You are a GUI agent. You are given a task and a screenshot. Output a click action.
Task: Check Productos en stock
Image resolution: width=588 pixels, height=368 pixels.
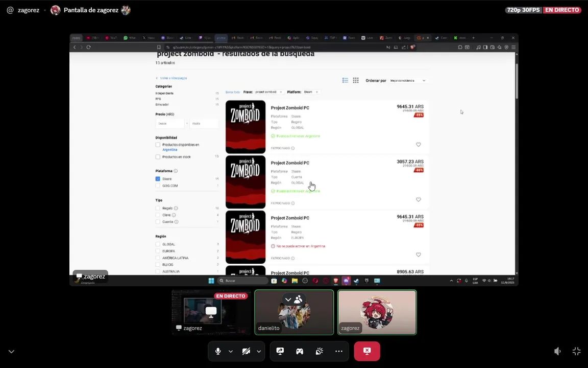(x=158, y=157)
